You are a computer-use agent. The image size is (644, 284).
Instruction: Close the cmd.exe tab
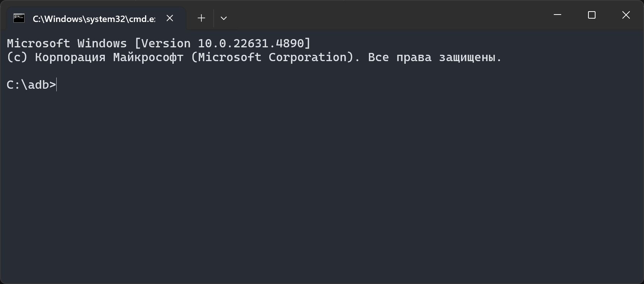[x=170, y=18]
